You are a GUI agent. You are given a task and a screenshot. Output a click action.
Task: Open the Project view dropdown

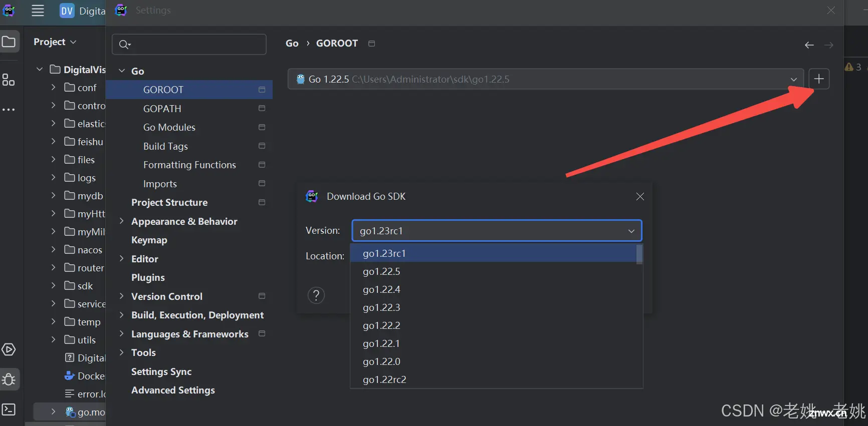click(55, 42)
